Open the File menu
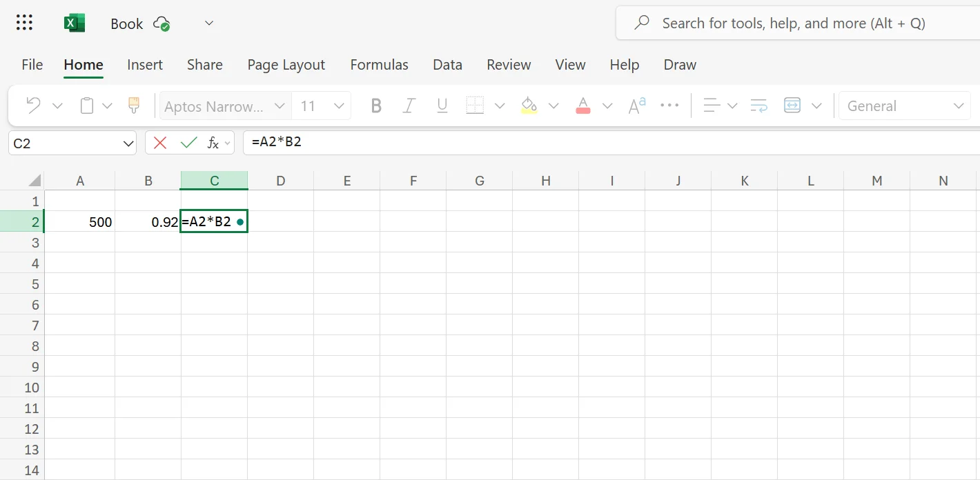This screenshot has height=480, width=980. pos(32,64)
